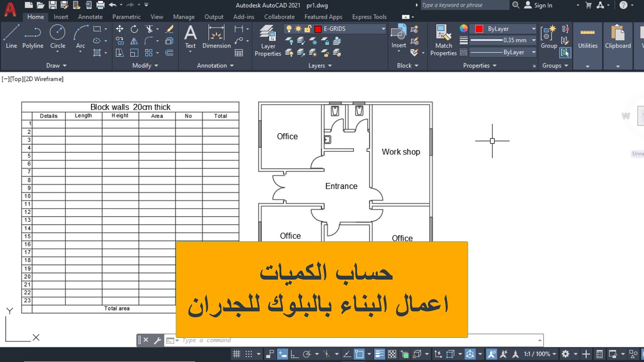644x362 pixels.
Task: Open the Clipboard panel button
Action: [x=618, y=45]
